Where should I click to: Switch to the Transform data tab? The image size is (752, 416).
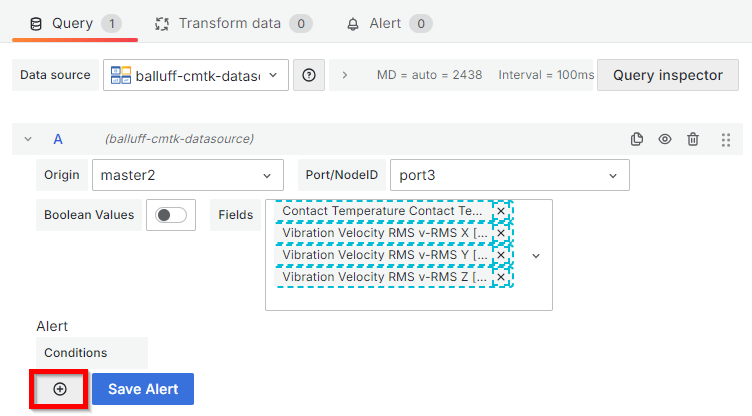tap(233, 23)
